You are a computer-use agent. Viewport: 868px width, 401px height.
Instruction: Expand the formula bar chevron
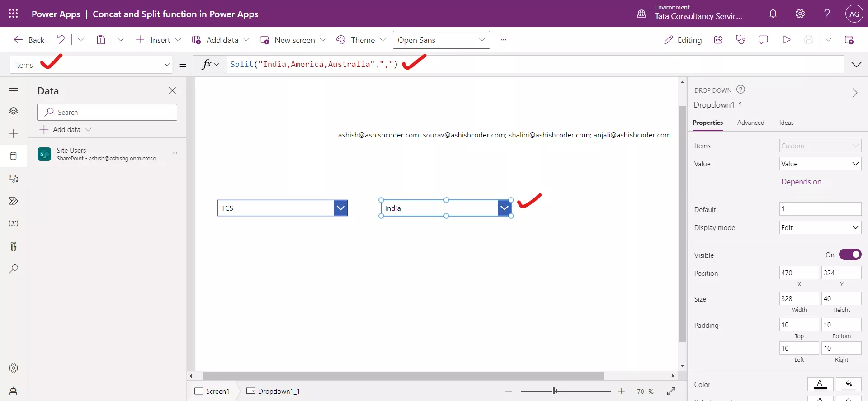tap(856, 65)
